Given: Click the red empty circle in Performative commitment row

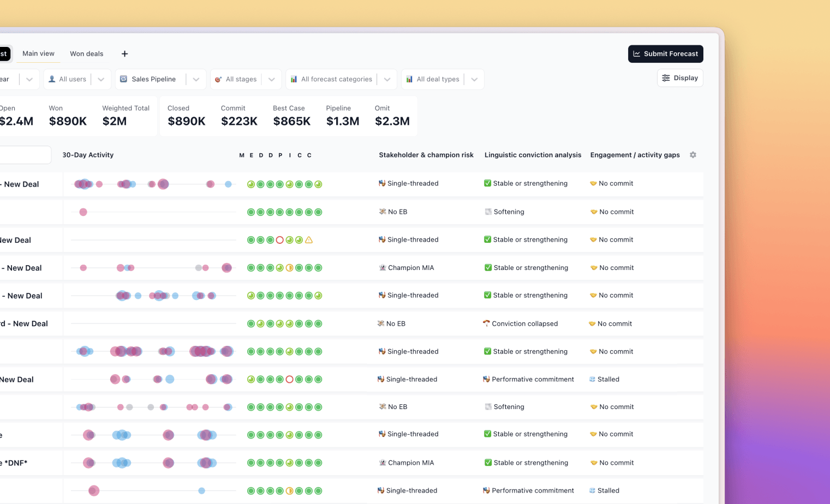Looking at the screenshot, I should (x=290, y=380).
